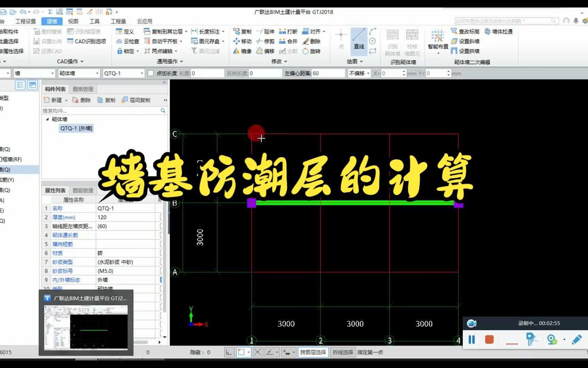Click 删除 in the component list toolbar

click(82, 100)
